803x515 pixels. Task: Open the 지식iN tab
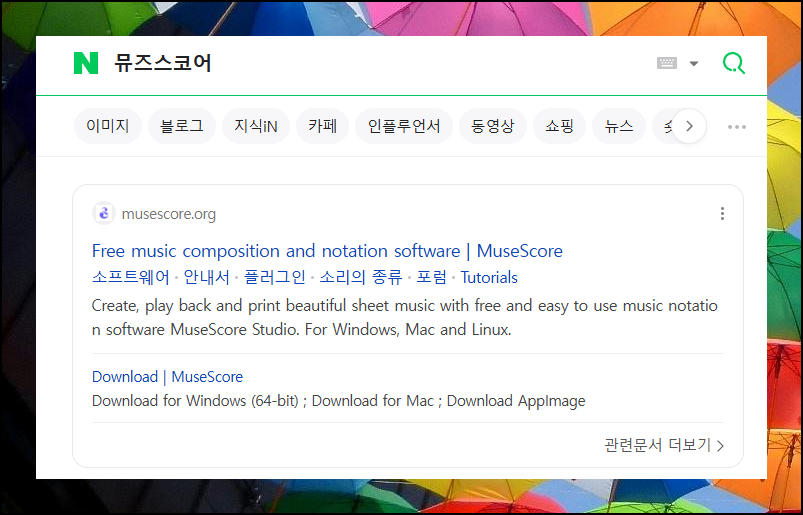256,126
